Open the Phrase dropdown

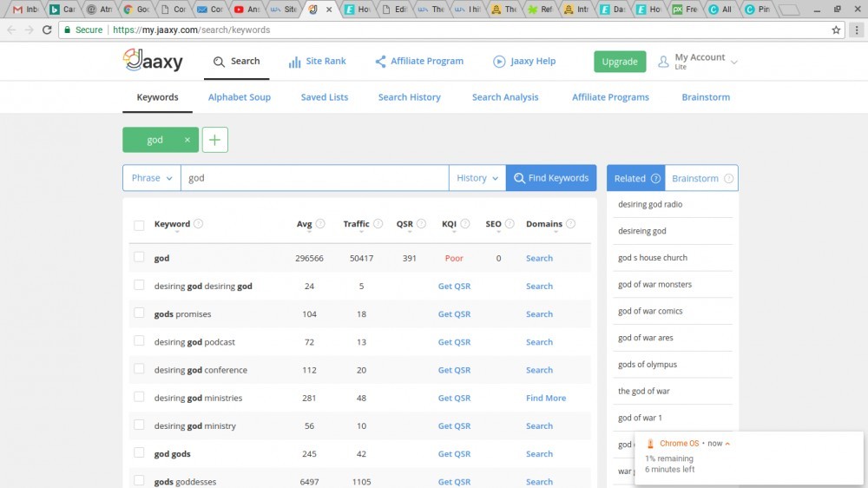click(x=152, y=178)
